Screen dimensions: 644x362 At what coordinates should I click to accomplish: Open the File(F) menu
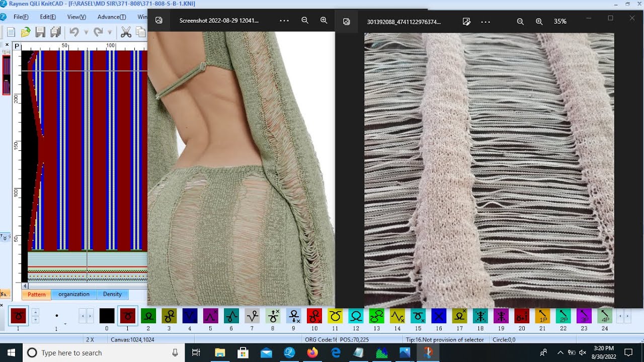[x=21, y=17]
